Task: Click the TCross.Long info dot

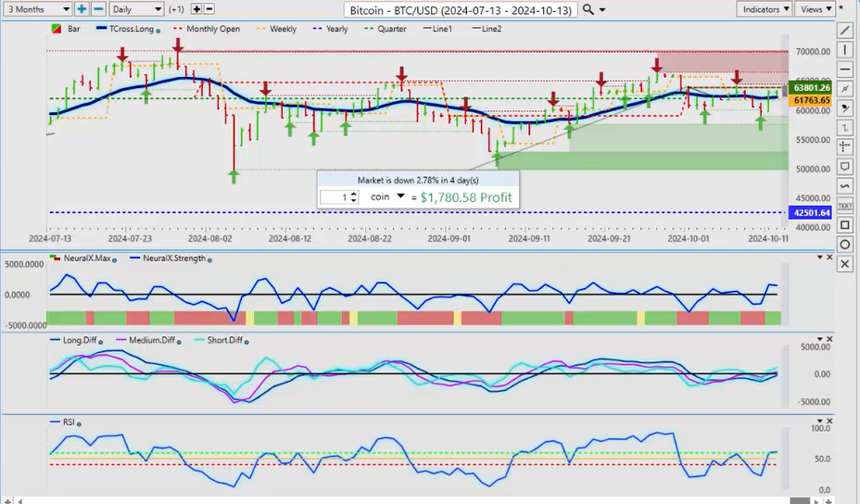Action: click(x=158, y=31)
